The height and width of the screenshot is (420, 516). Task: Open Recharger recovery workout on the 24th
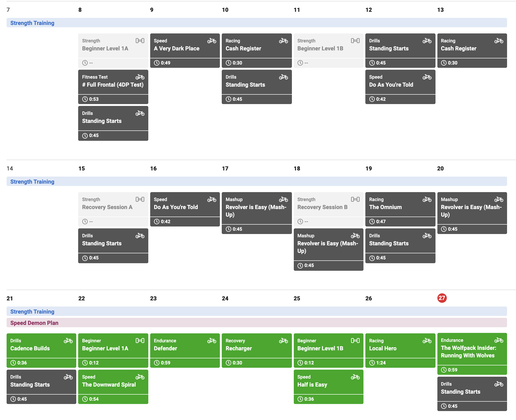coord(257,350)
